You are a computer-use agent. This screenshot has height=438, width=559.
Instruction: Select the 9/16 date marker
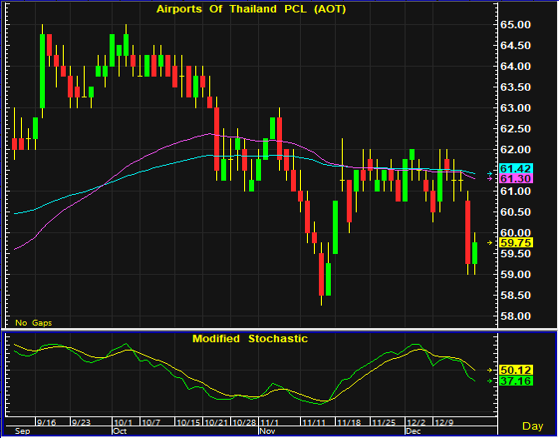47,423
